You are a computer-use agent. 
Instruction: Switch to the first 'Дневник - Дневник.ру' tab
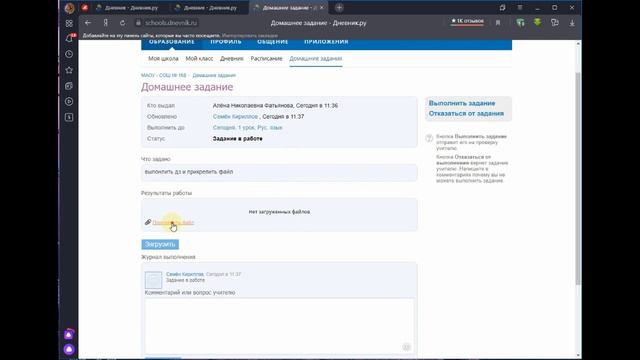pos(131,8)
